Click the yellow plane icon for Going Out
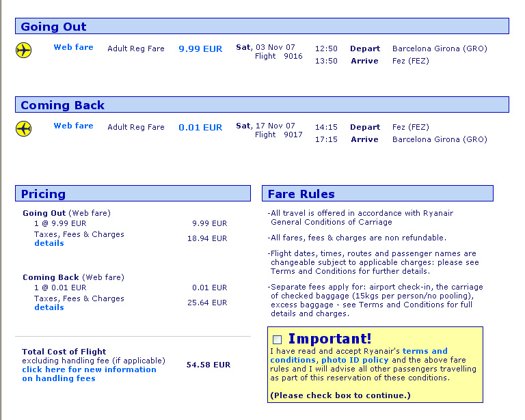Viewport: 525px width, 420px height. 24,51
